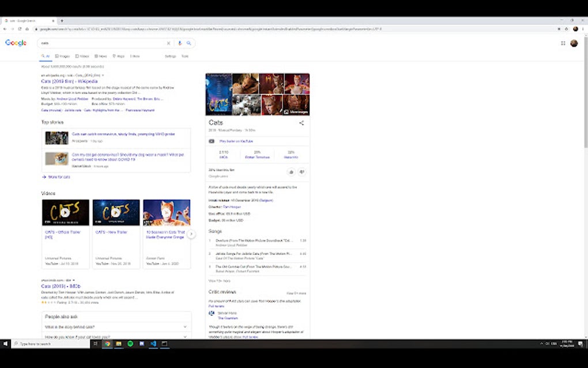
Task: Thumbs up the Cats film rating
Action: [291, 171]
